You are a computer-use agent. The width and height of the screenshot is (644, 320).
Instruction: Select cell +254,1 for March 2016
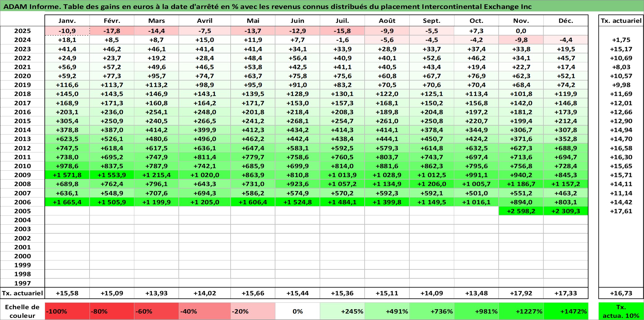(157, 112)
